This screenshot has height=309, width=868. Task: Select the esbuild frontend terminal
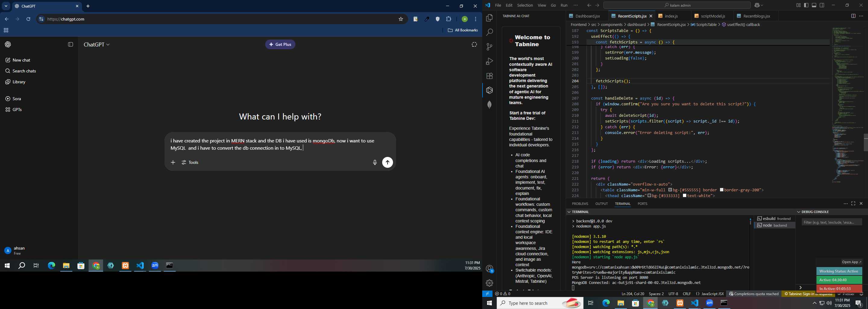click(x=774, y=218)
